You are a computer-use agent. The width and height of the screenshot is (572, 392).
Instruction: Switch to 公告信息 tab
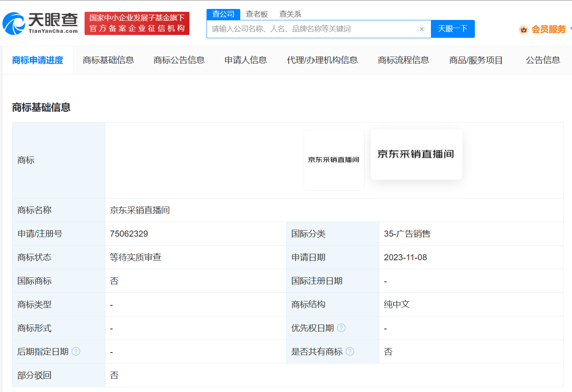pos(543,60)
